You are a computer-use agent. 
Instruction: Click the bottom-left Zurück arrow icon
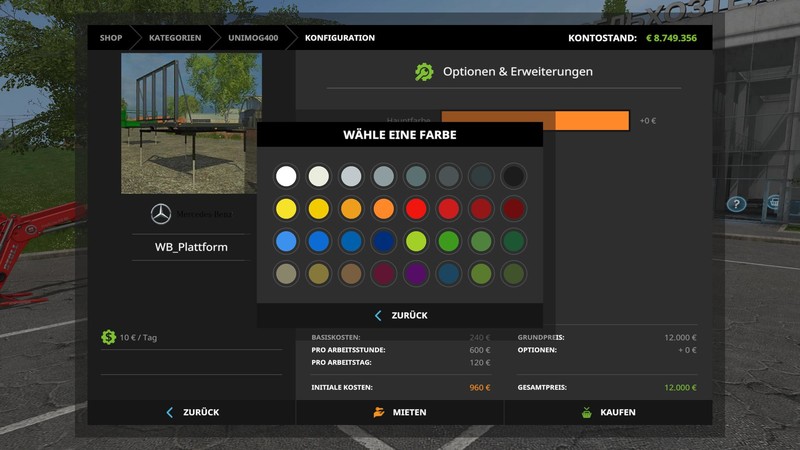point(169,412)
